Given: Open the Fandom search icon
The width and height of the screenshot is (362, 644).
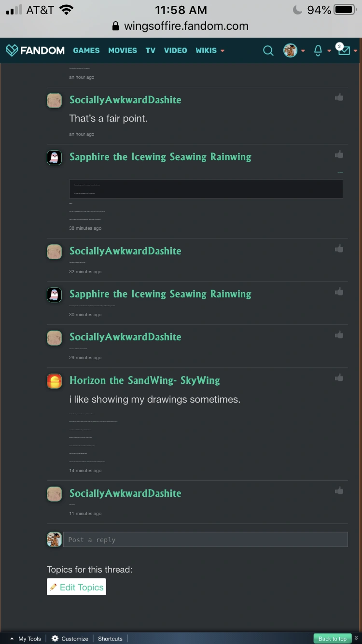Looking at the screenshot, I should click(x=268, y=50).
